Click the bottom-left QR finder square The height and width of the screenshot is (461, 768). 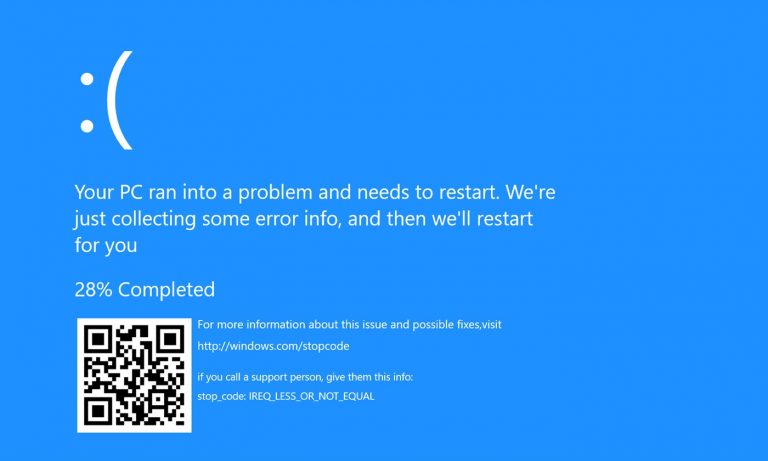click(98, 411)
